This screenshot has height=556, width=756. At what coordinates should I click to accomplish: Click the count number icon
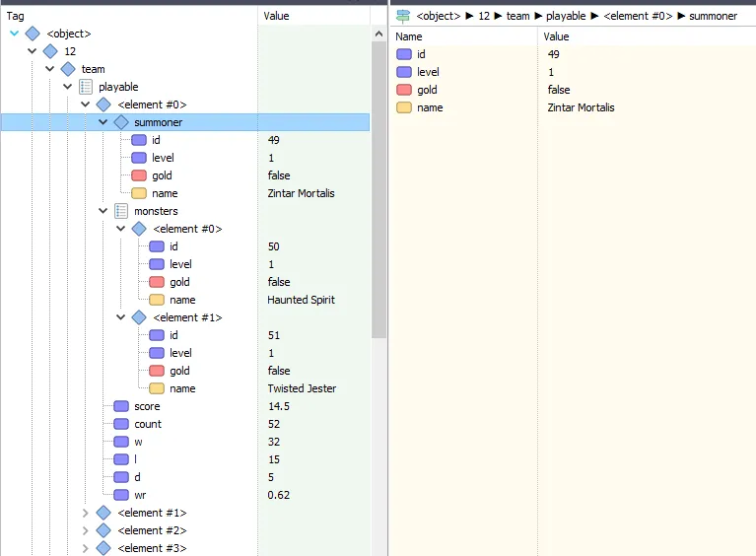121,424
